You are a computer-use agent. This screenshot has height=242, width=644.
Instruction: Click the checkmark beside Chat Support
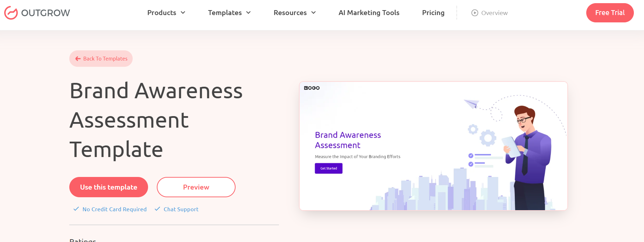click(x=157, y=209)
